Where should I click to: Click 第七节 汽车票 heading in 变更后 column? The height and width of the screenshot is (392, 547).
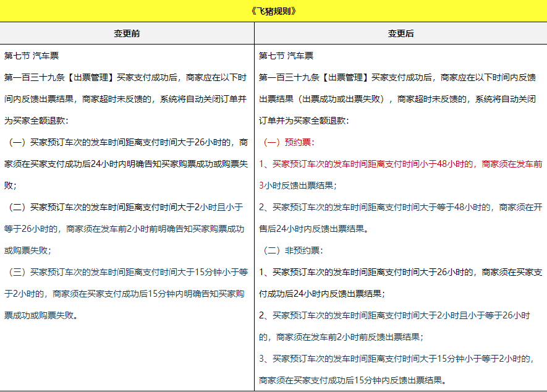point(286,56)
